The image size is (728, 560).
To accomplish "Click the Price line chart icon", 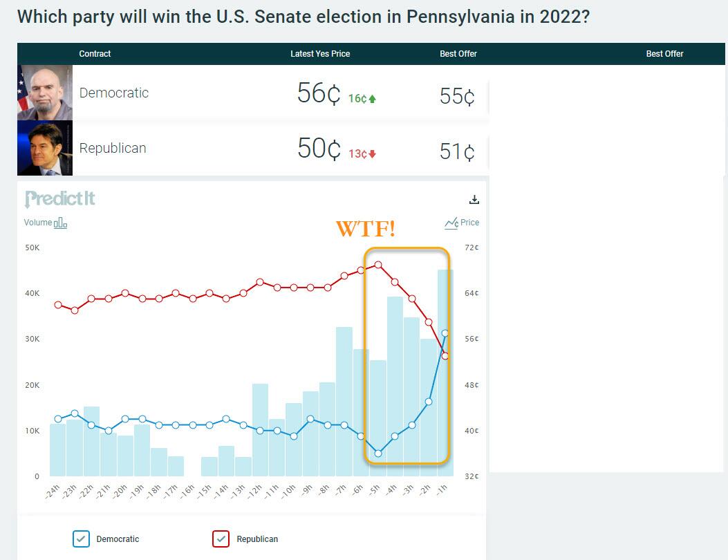I will [x=451, y=223].
